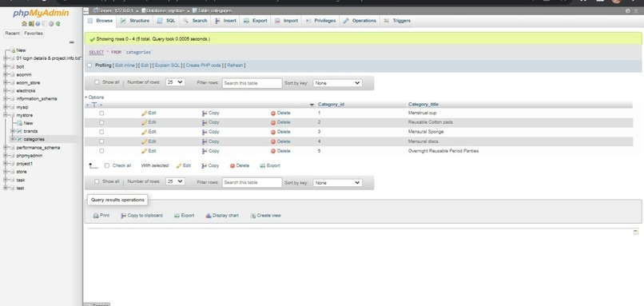Click the Print icon in query results operations
Image resolution: width=644 pixels, height=306 pixels.
(x=96, y=215)
